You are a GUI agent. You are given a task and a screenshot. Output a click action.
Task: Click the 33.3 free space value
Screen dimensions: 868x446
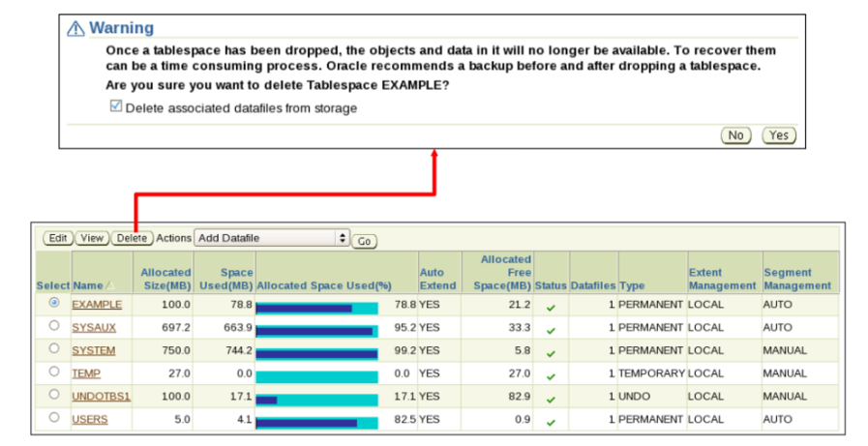click(x=520, y=328)
